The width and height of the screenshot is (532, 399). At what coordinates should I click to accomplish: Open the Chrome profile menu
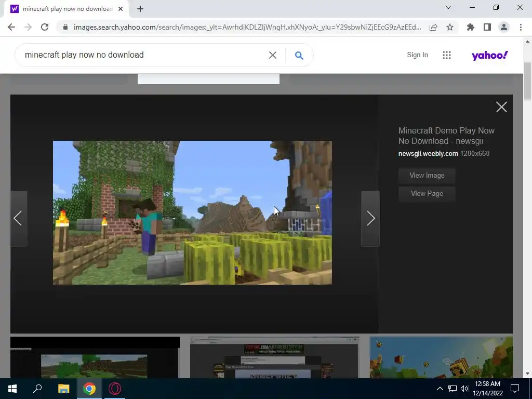504,27
